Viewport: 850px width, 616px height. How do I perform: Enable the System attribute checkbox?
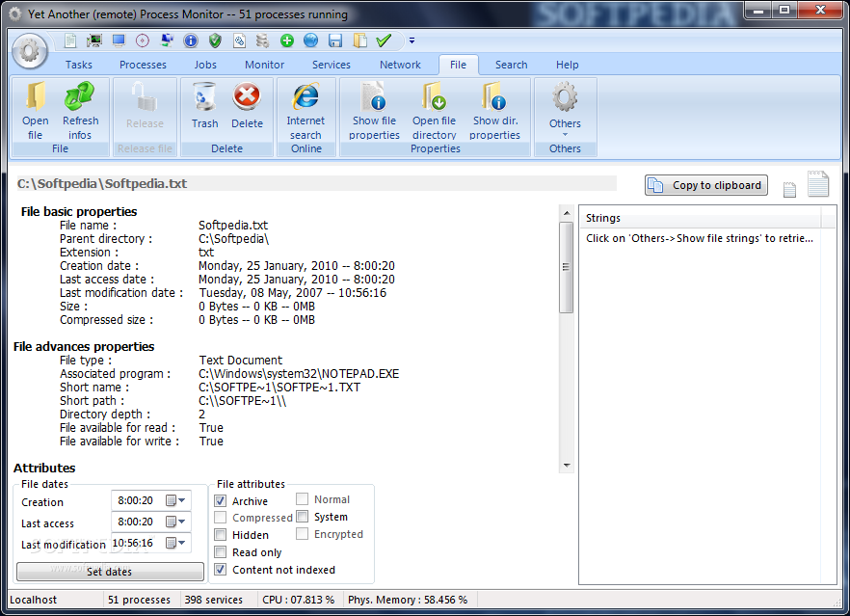302,516
